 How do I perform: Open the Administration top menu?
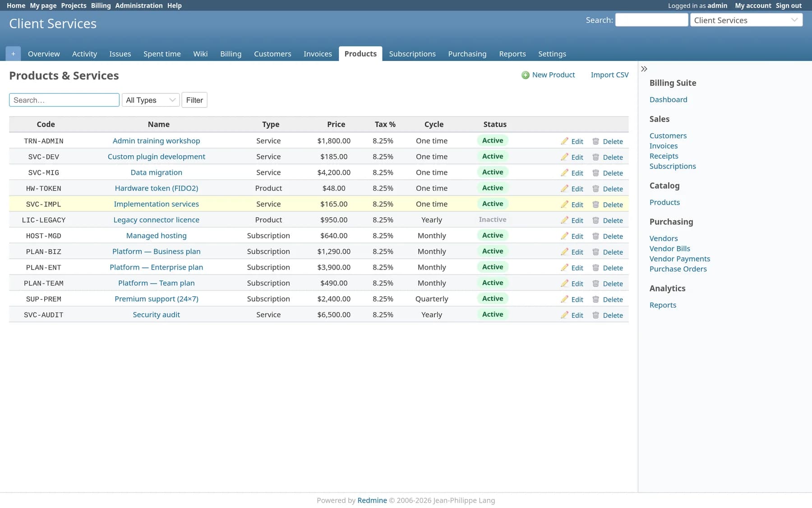[x=139, y=5]
